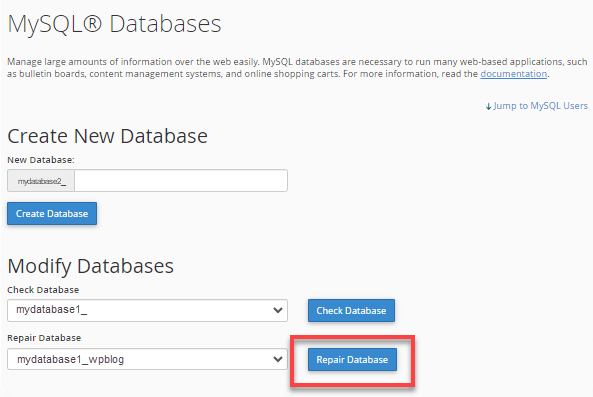Viewport: 593px width, 397px height.
Task: Click the MySQL® Databases page heading
Action: (114, 24)
